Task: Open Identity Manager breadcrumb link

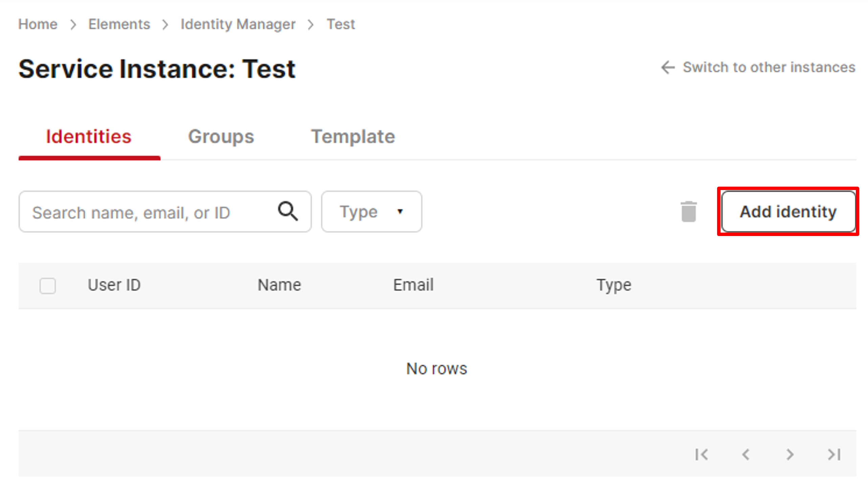Action: (238, 24)
